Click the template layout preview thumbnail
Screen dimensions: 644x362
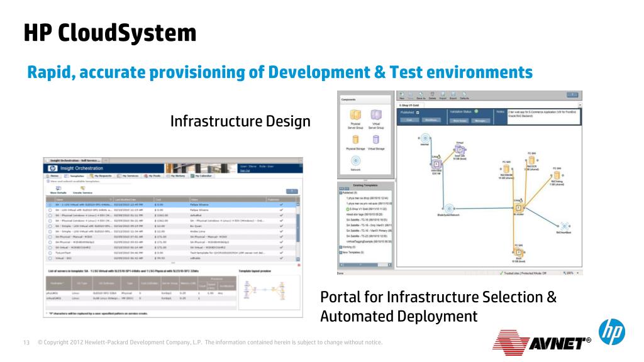[x=269, y=292]
